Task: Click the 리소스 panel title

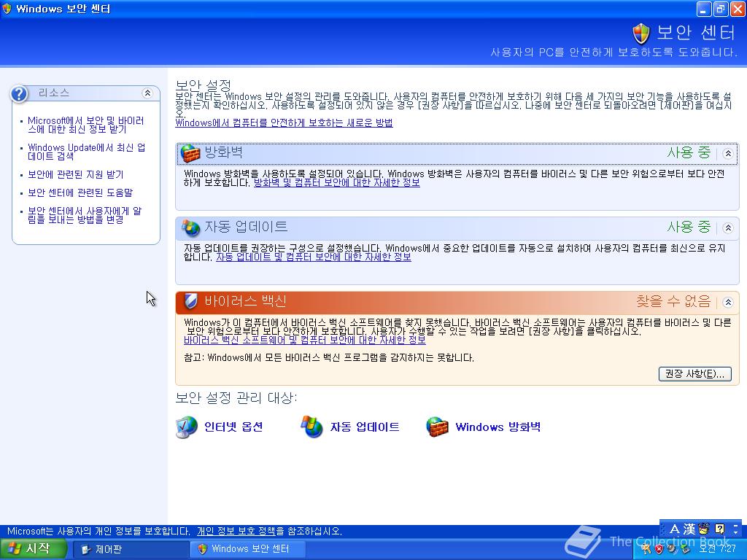Action: pyautogui.click(x=54, y=93)
